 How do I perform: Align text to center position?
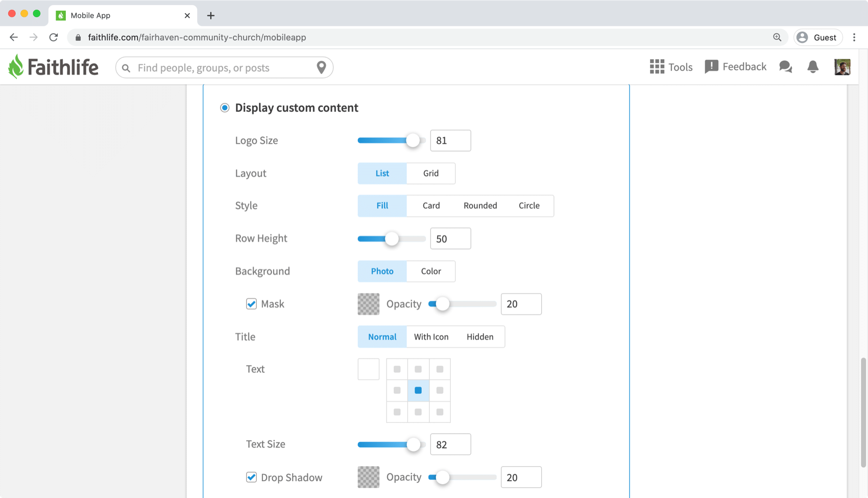click(418, 390)
